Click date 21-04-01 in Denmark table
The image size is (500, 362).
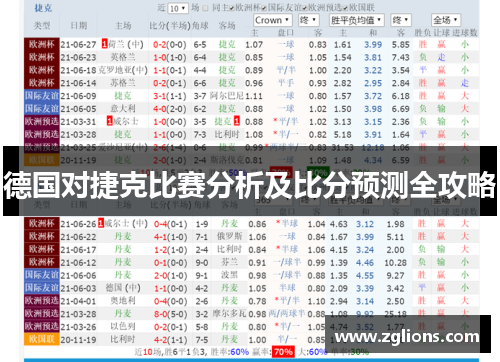click(78, 301)
